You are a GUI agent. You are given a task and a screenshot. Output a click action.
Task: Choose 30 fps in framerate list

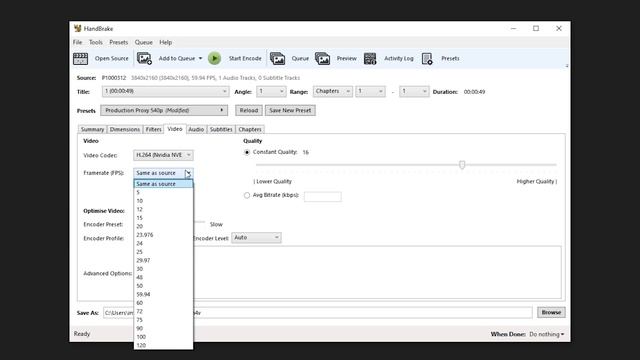click(x=163, y=269)
